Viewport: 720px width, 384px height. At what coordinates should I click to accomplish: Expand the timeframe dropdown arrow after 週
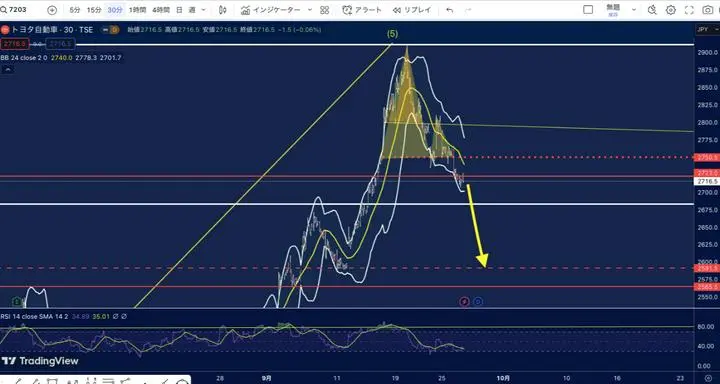point(203,10)
